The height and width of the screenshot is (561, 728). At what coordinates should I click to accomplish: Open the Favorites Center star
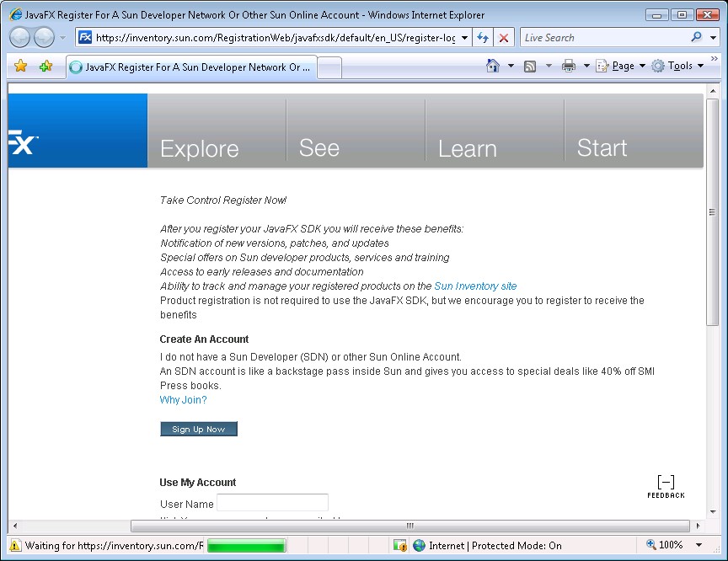tap(21, 67)
